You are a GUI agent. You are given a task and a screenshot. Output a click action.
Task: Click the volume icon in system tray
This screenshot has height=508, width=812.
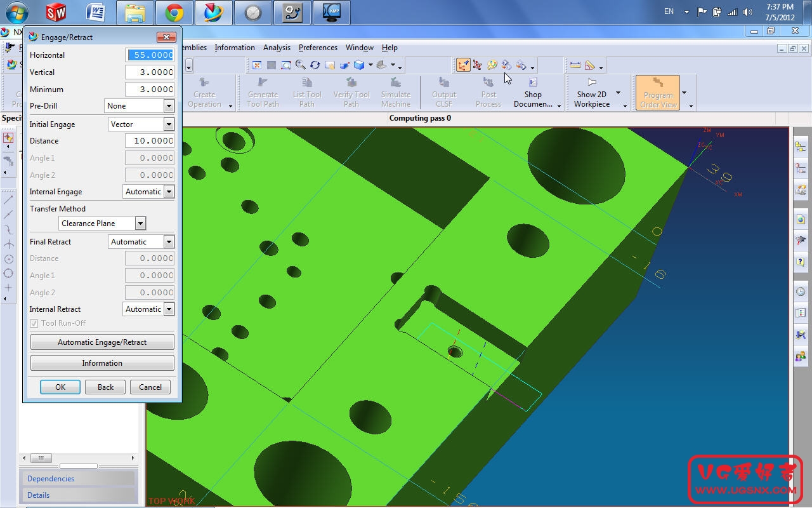click(747, 12)
